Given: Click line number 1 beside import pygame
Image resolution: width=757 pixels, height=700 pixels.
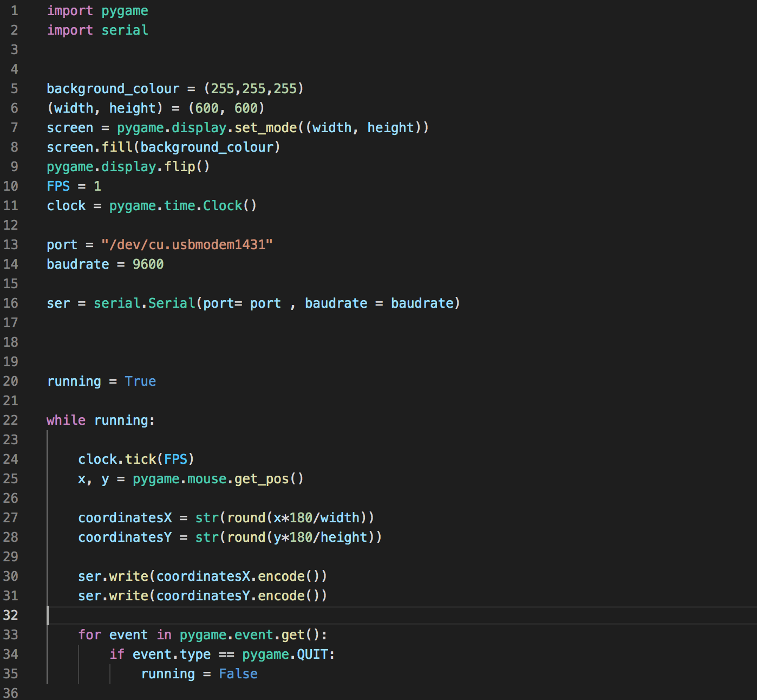Looking at the screenshot, I should (x=14, y=10).
